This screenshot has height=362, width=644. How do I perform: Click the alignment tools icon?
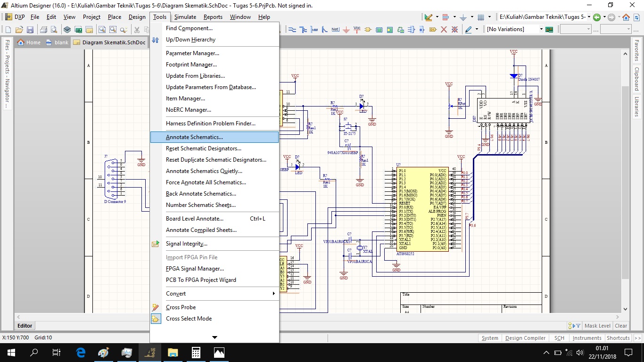pos(446,17)
